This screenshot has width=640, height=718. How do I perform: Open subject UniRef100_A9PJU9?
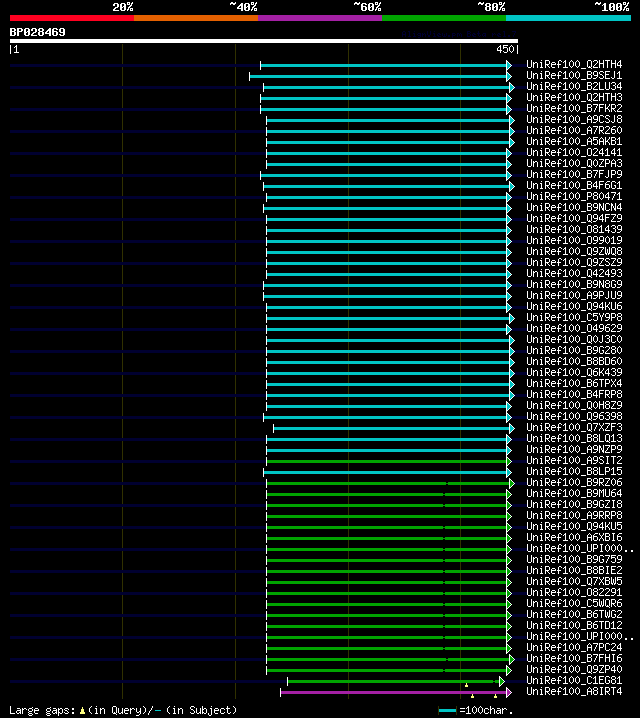(x=574, y=295)
